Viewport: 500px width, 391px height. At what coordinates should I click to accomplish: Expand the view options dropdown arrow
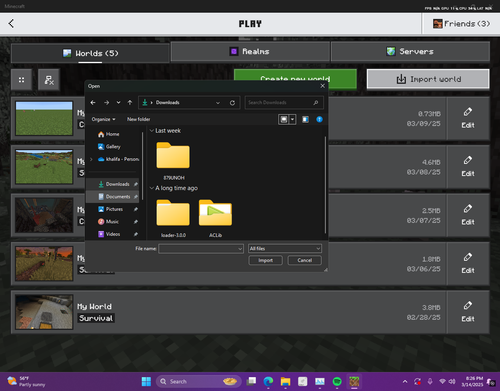[x=292, y=119]
